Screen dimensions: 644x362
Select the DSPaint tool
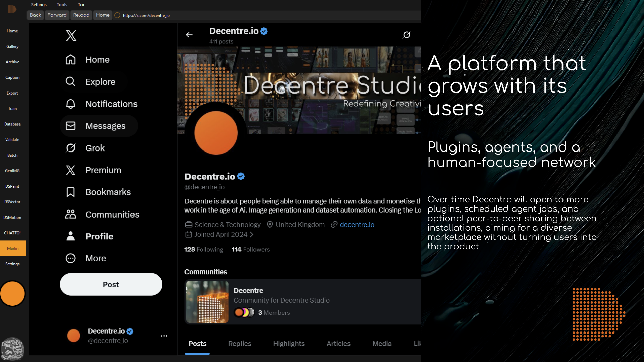click(x=12, y=186)
